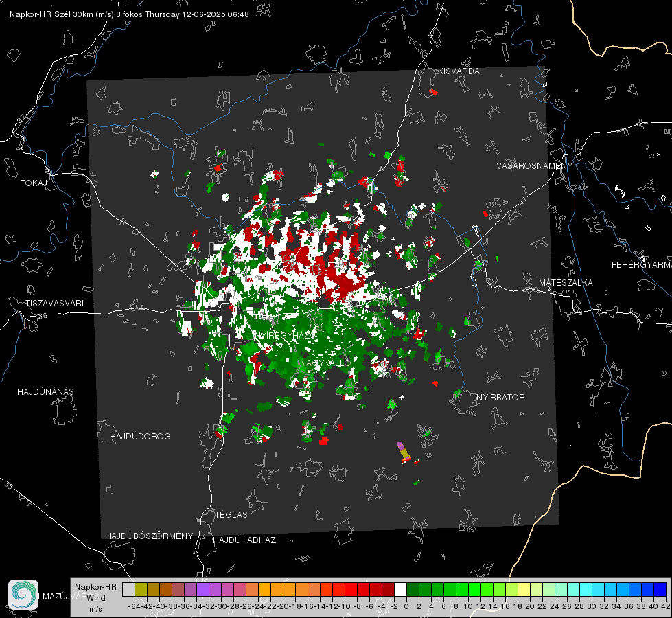This screenshot has width=672, height=618.
Task: Select the TISZAVASVÁRI label
Action: 55,304
